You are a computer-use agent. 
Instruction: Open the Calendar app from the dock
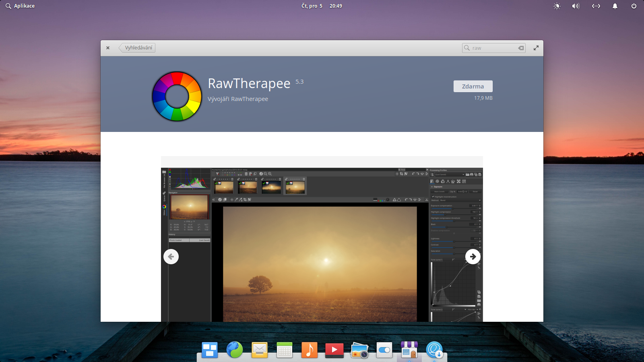[x=285, y=350]
